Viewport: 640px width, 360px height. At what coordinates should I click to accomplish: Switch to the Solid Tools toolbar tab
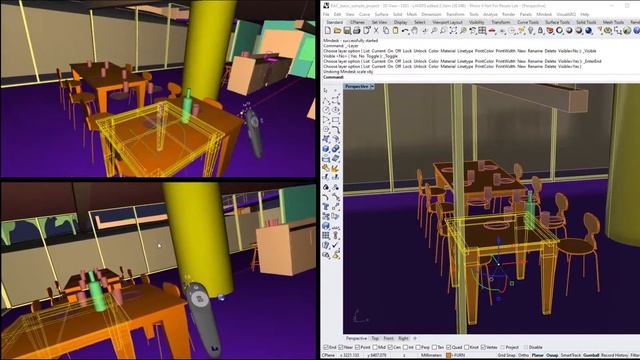click(x=586, y=22)
